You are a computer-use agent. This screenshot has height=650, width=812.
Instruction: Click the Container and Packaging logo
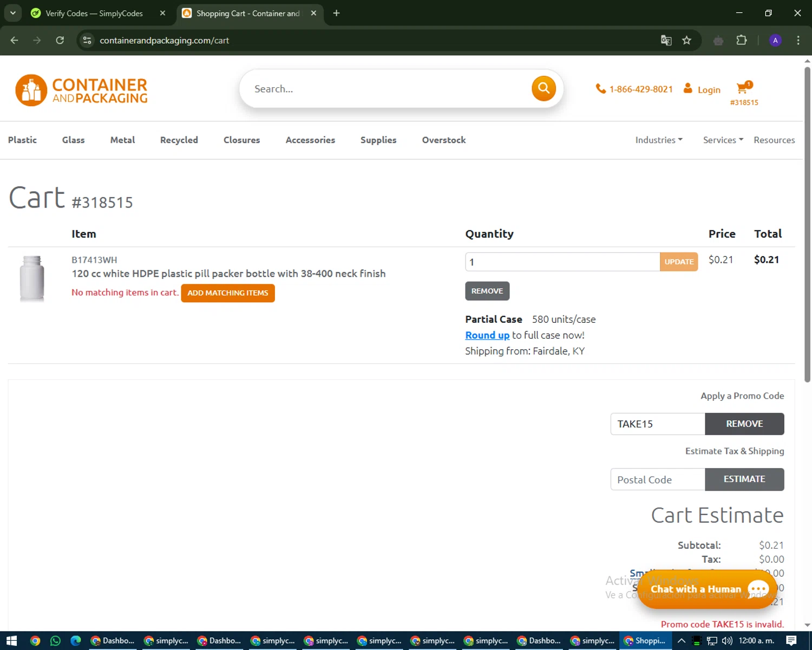[81, 90]
